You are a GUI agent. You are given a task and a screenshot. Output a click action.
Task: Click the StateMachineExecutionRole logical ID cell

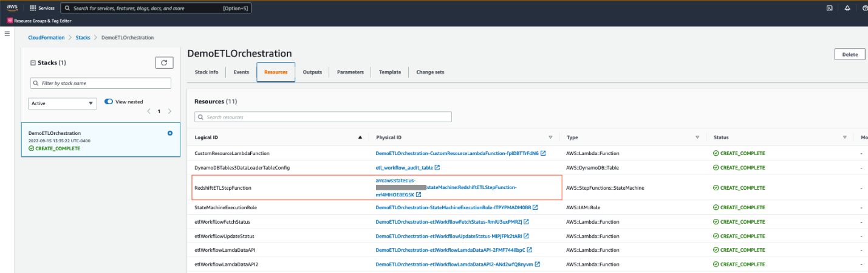[225, 207]
